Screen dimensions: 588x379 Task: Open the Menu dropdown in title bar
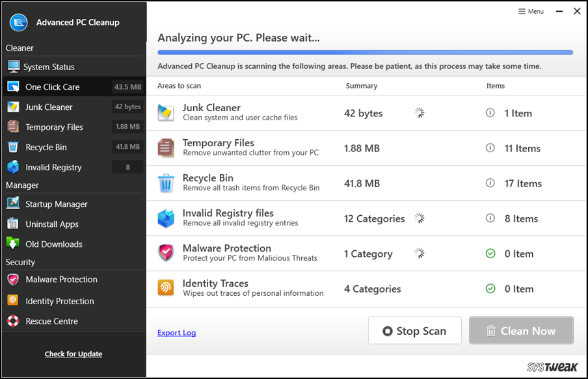(531, 11)
